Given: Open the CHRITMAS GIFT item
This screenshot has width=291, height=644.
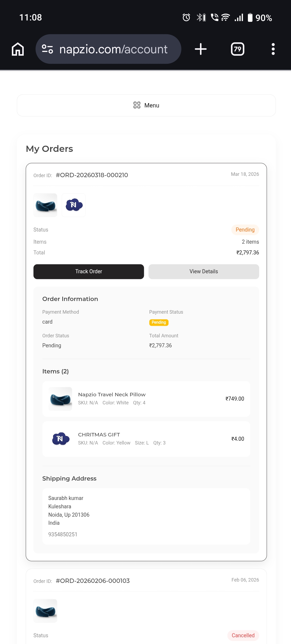Looking at the screenshot, I should pyautogui.click(x=99, y=435).
